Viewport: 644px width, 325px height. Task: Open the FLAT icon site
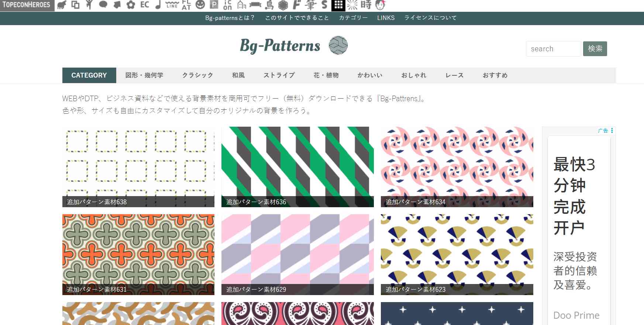click(186, 5)
